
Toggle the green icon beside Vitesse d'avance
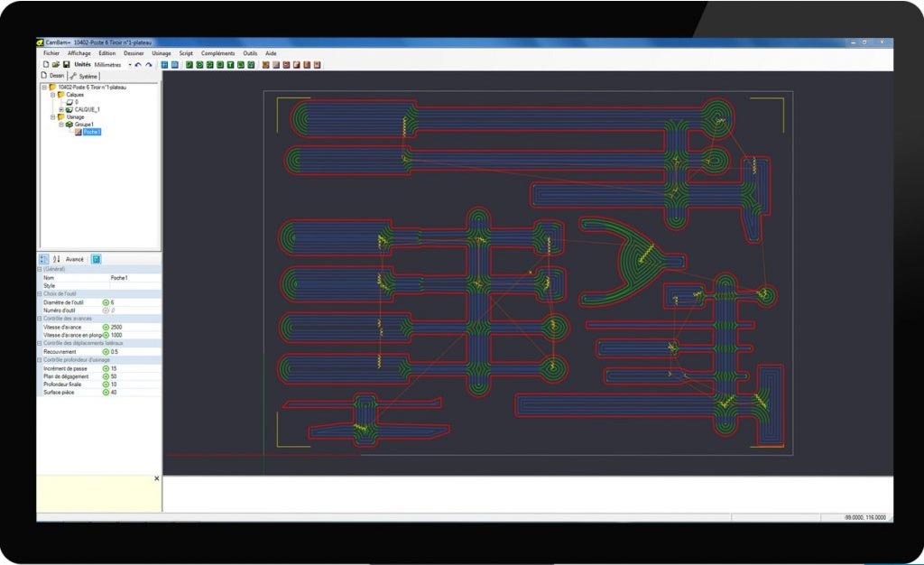point(106,327)
